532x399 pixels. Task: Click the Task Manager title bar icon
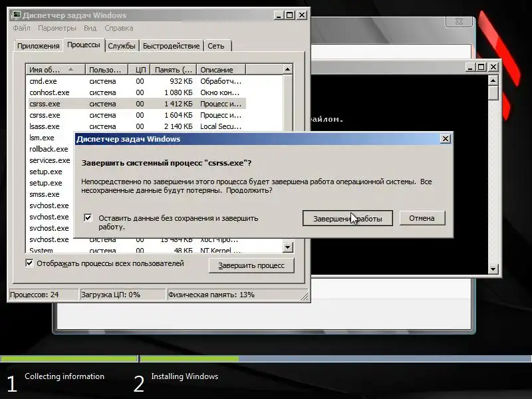(16, 15)
